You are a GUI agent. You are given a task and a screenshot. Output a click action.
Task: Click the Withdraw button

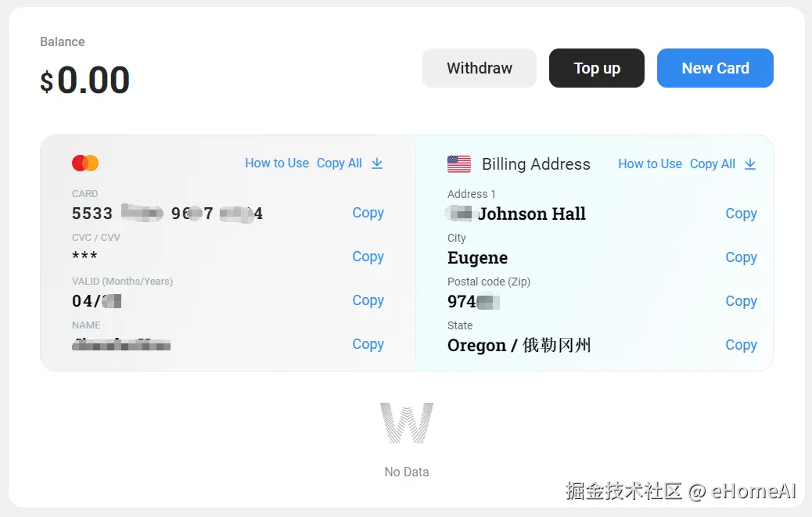[x=479, y=68]
